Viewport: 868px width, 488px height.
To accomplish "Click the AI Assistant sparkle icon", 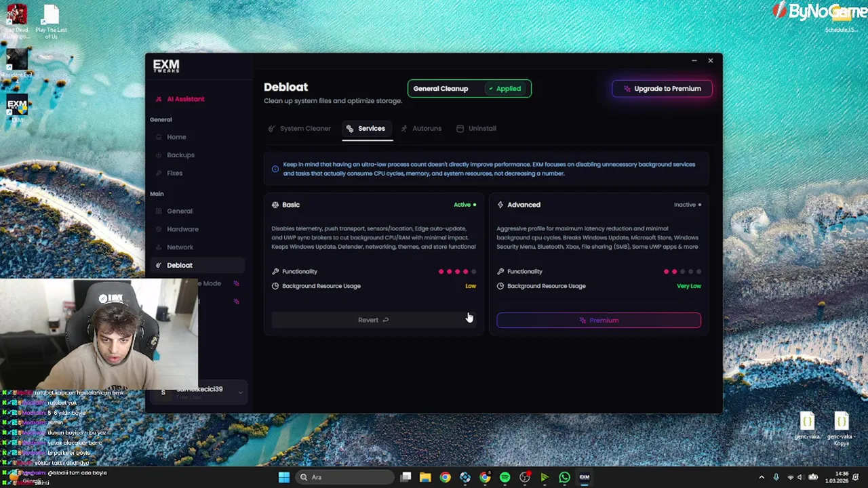I will tap(159, 99).
